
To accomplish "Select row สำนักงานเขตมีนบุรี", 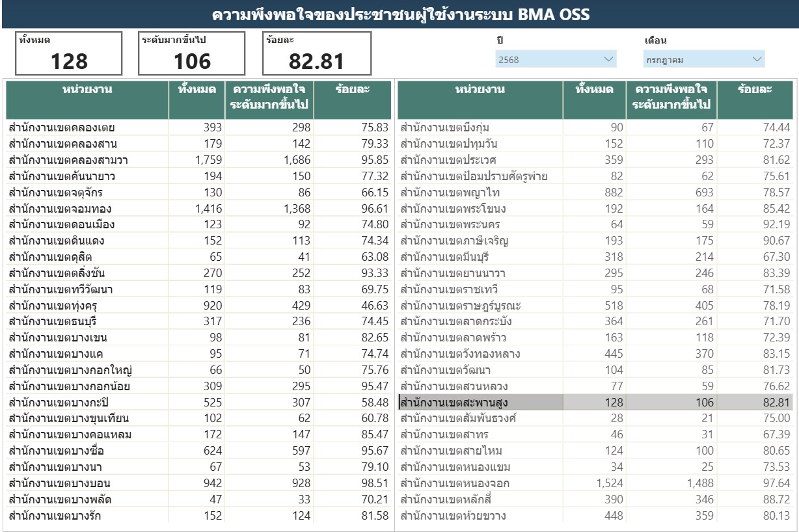I will click(x=595, y=257).
